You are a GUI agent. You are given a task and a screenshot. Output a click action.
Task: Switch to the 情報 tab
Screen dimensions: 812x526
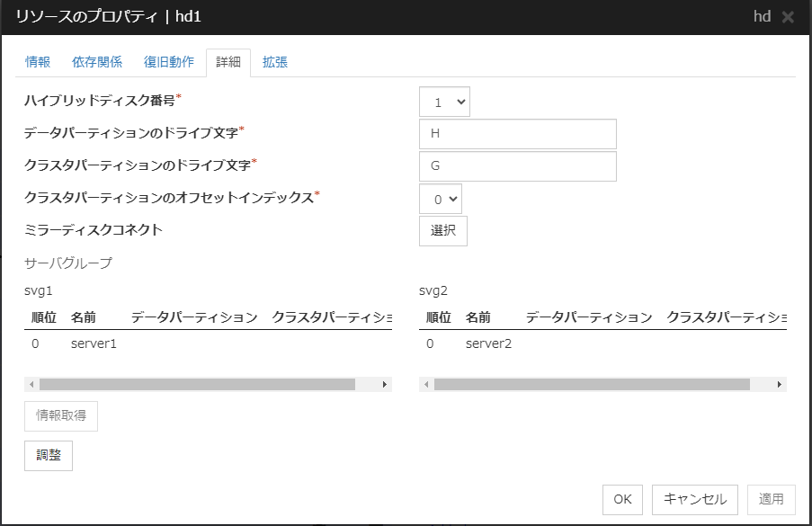coord(37,62)
